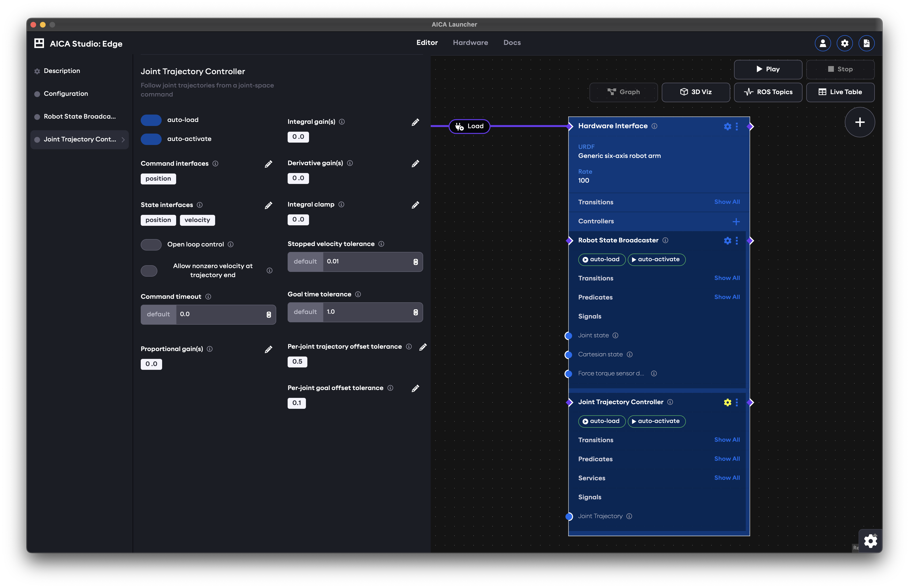Adjust Goal time tolerance stepper arrows

tap(415, 312)
